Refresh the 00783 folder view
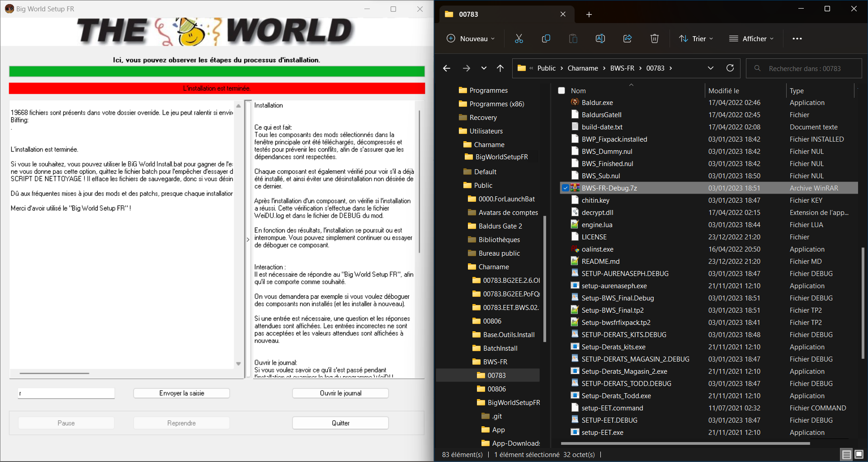The height and width of the screenshot is (462, 868). click(x=730, y=68)
